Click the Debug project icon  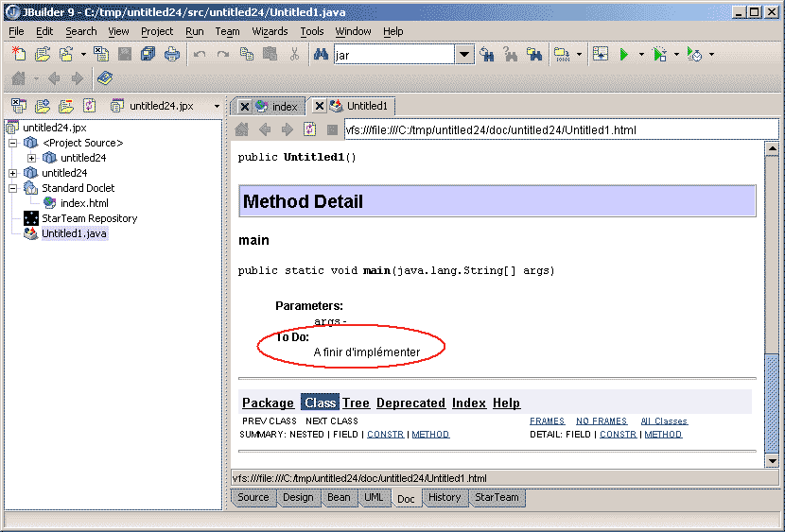(x=660, y=55)
